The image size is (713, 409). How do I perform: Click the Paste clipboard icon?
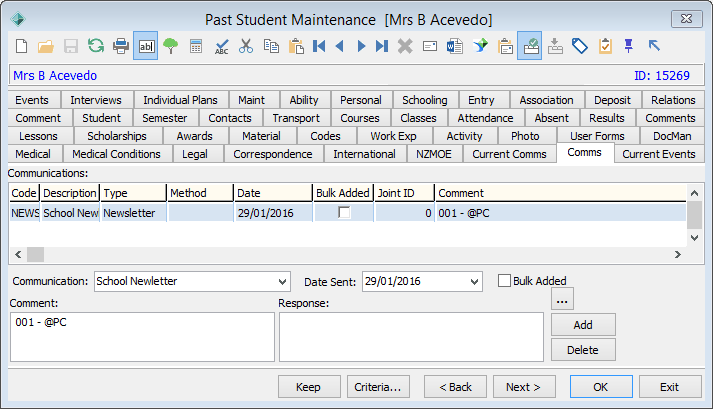tap(296, 46)
